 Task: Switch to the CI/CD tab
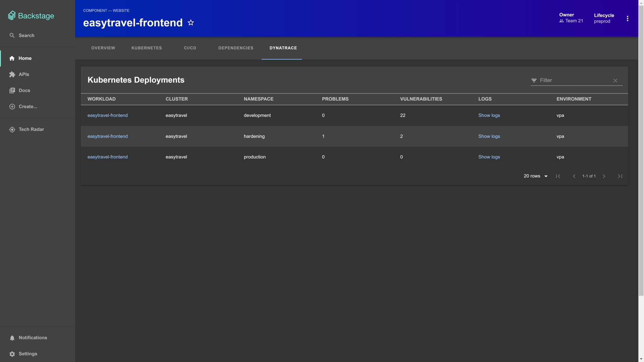(190, 48)
